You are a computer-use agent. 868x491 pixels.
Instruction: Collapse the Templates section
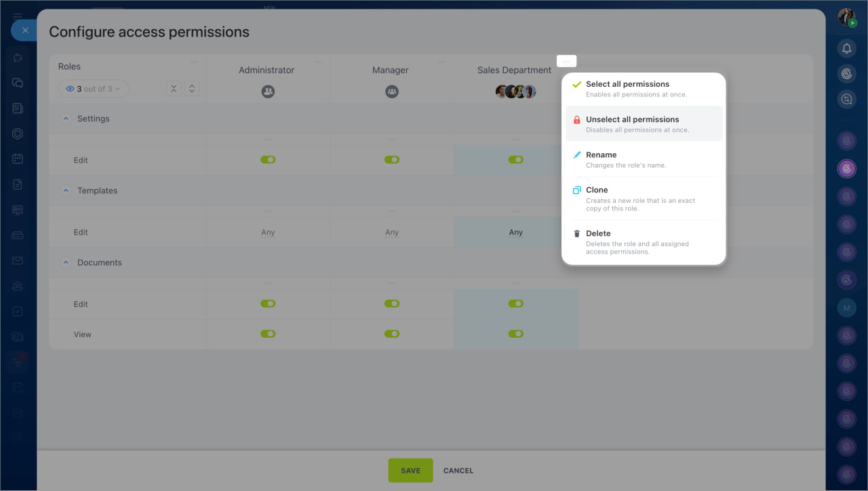tap(66, 191)
